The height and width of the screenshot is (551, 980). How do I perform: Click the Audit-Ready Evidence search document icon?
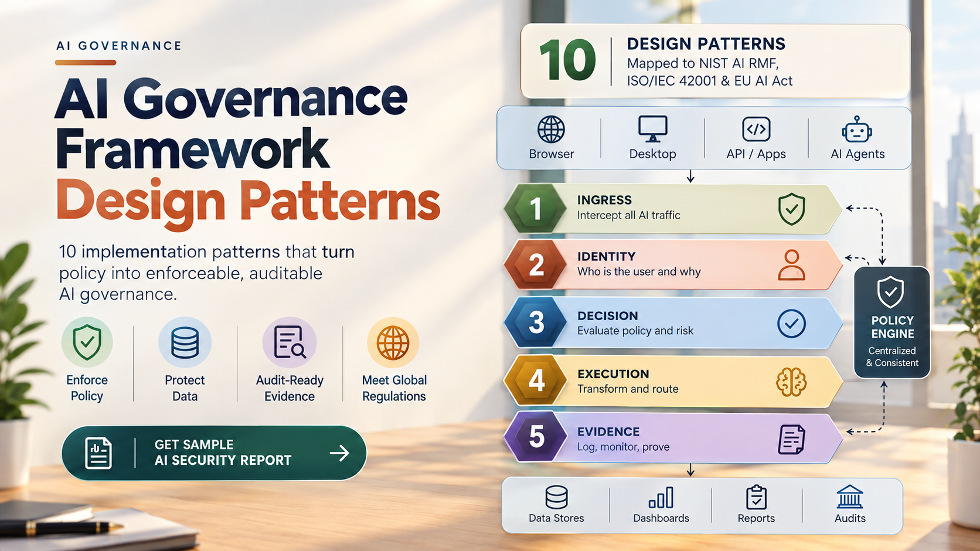(290, 343)
